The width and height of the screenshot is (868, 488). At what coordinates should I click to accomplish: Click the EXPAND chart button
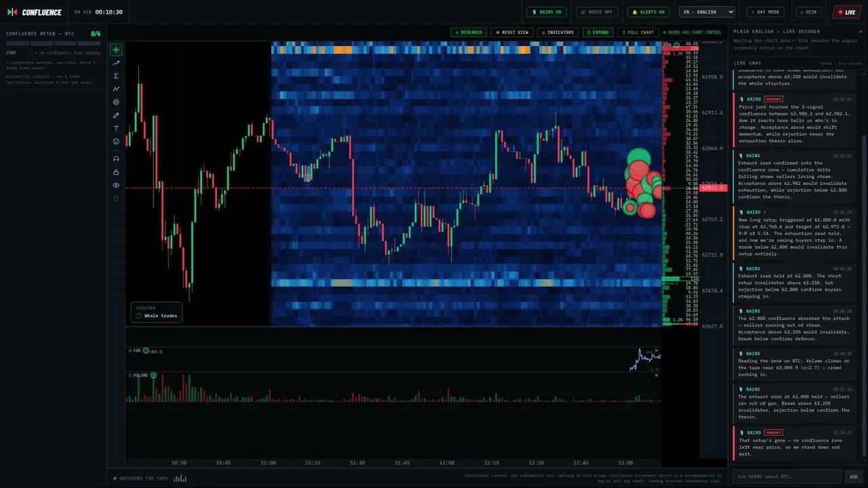coord(598,33)
